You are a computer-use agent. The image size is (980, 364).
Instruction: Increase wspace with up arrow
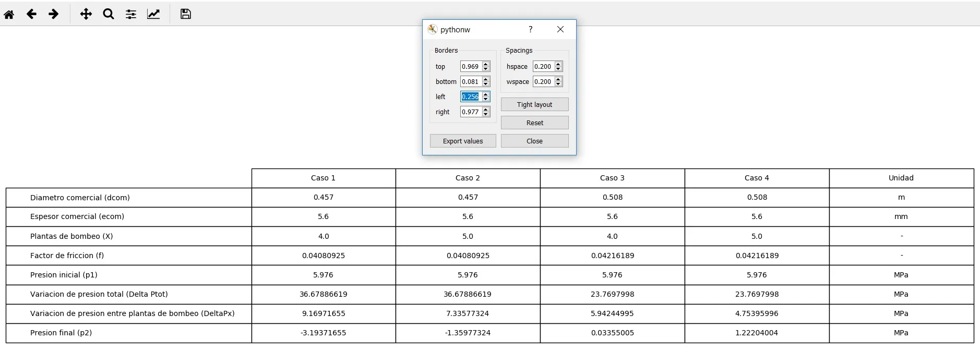[558, 79]
